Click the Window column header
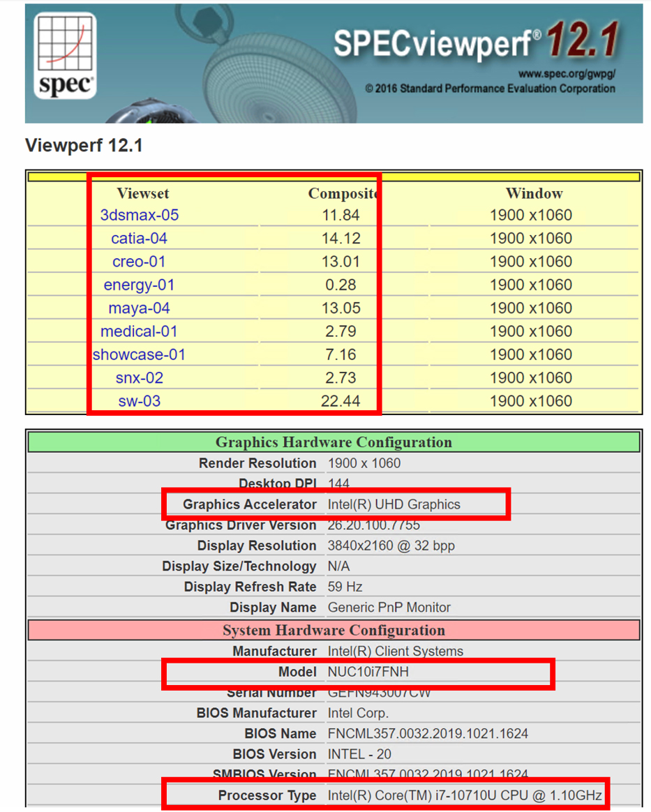 pyautogui.click(x=534, y=194)
